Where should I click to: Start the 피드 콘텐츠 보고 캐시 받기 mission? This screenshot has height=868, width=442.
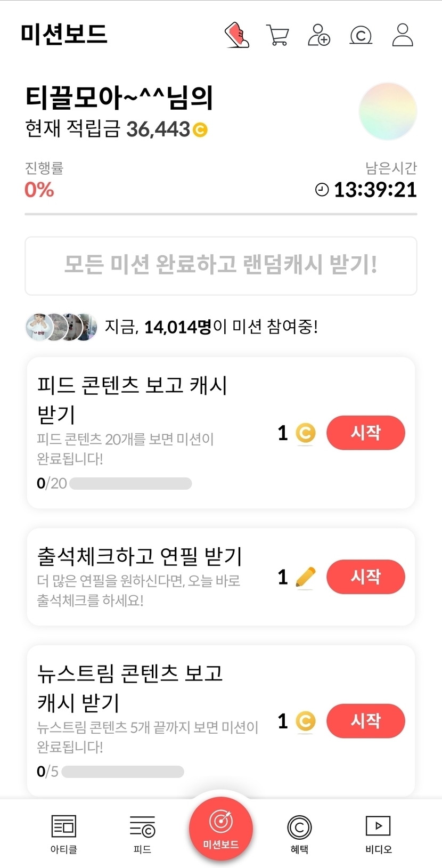click(x=365, y=433)
